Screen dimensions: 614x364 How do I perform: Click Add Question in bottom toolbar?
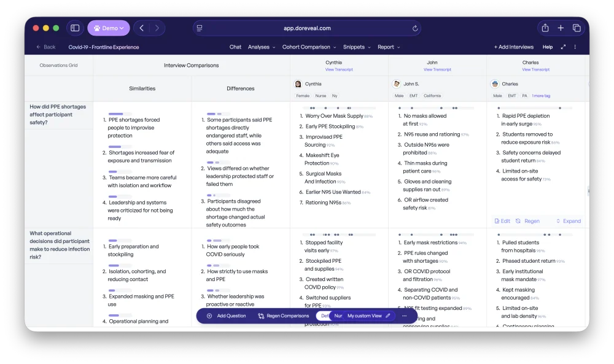227,316
